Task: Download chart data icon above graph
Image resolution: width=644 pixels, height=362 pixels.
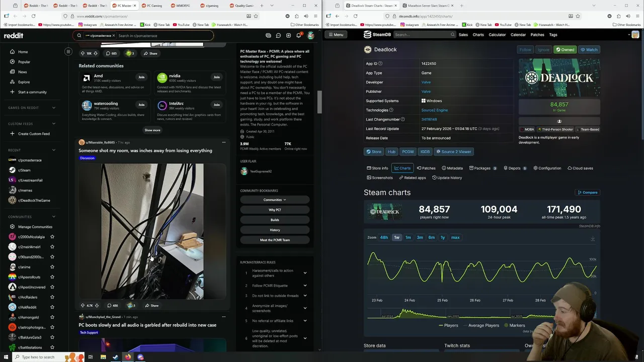Action: 593,238
